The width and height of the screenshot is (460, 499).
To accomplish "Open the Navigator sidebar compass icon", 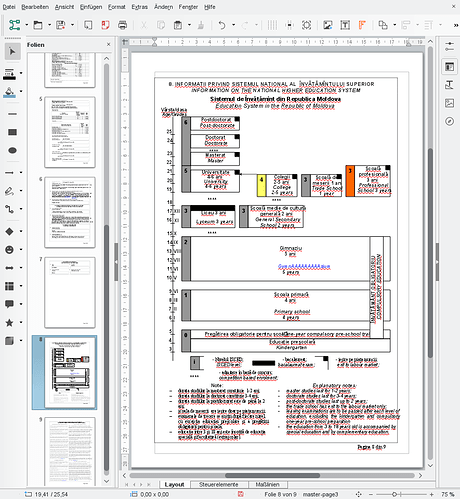I will click(449, 121).
